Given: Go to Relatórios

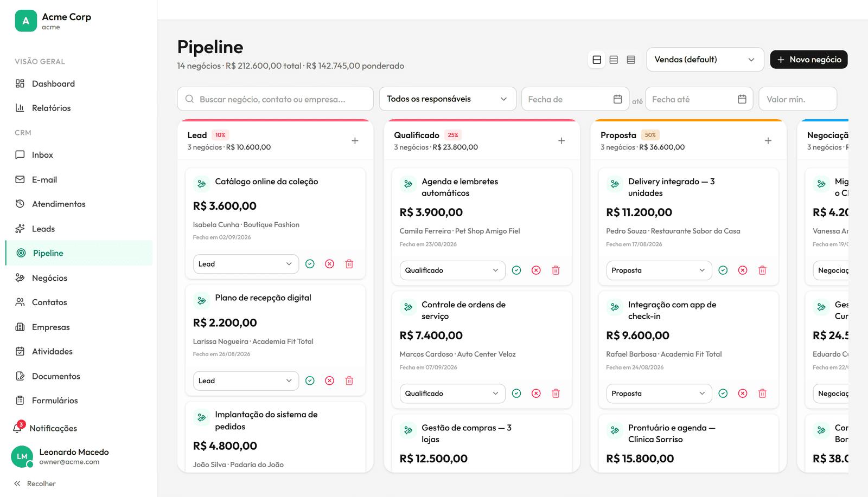Looking at the screenshot, I should [x=79, y=108].
